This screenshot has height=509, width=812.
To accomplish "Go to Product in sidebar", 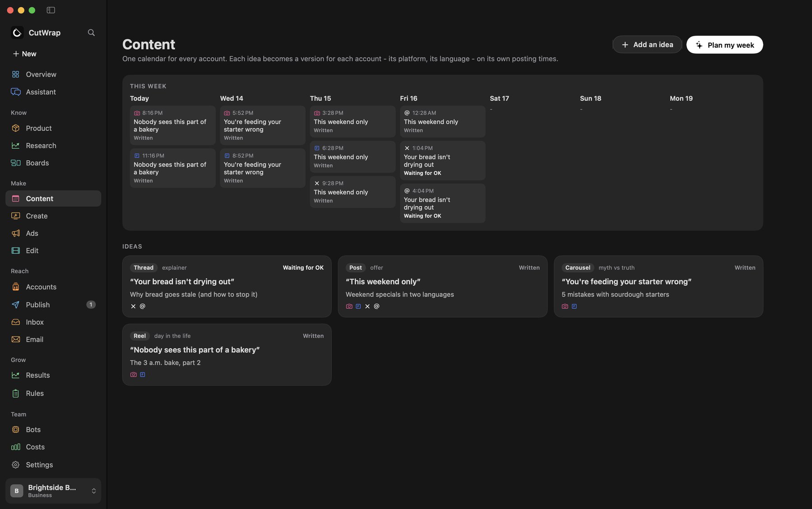I will coord(53,129).
